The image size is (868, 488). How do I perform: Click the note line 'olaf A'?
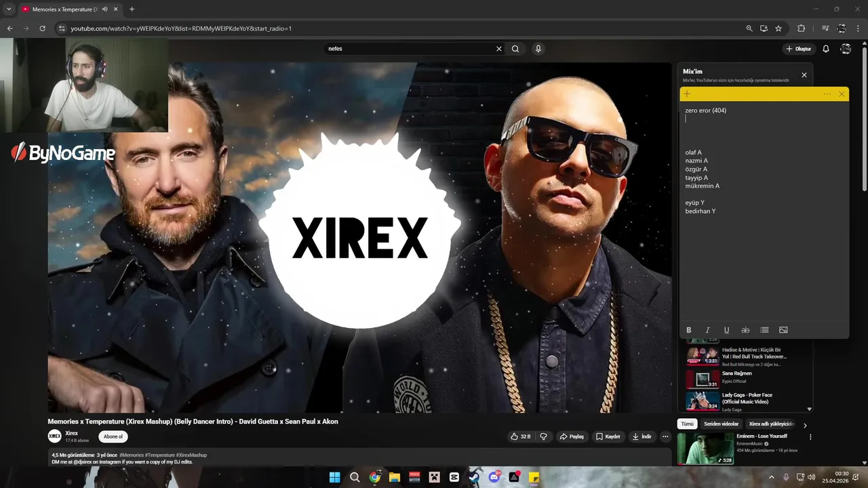click(693, 152)
